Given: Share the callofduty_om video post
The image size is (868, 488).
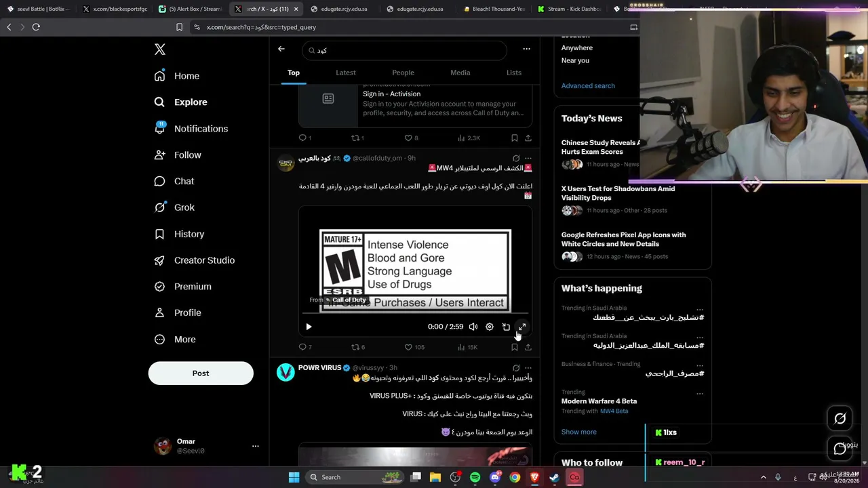Looking at the screenshot, I should (x=528, y=347).
